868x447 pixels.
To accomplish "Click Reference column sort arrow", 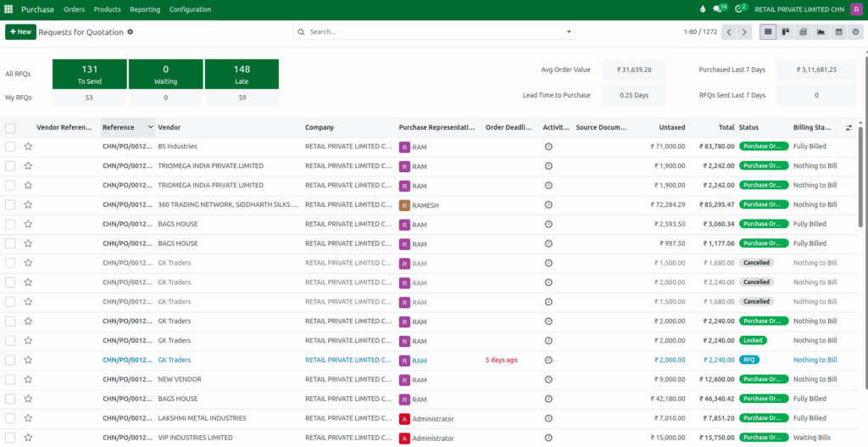I will (150, 127).
